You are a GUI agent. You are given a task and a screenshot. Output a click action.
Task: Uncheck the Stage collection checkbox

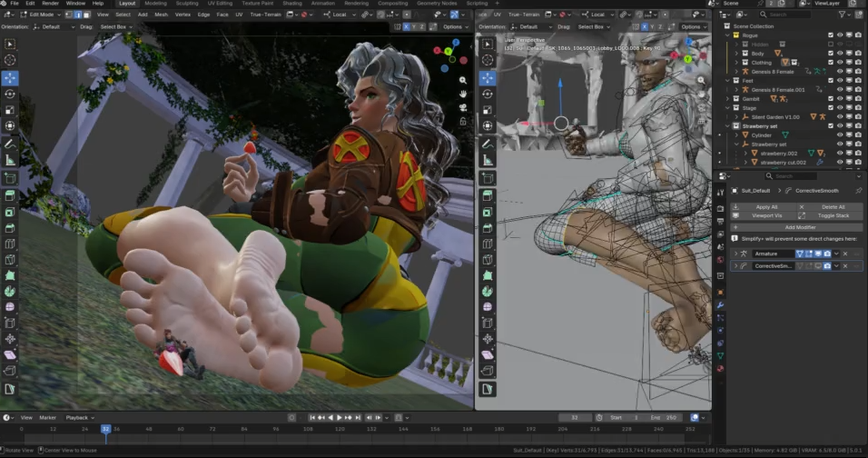(x=830, y=108)
